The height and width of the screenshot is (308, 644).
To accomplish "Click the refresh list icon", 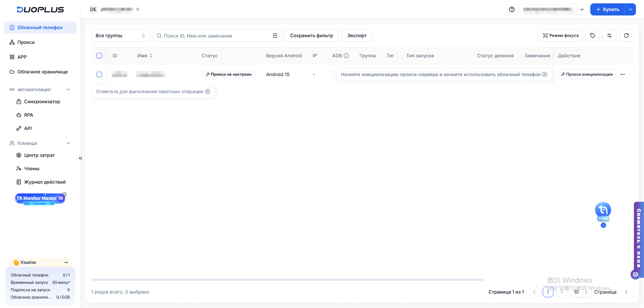I will pos(626,36).
